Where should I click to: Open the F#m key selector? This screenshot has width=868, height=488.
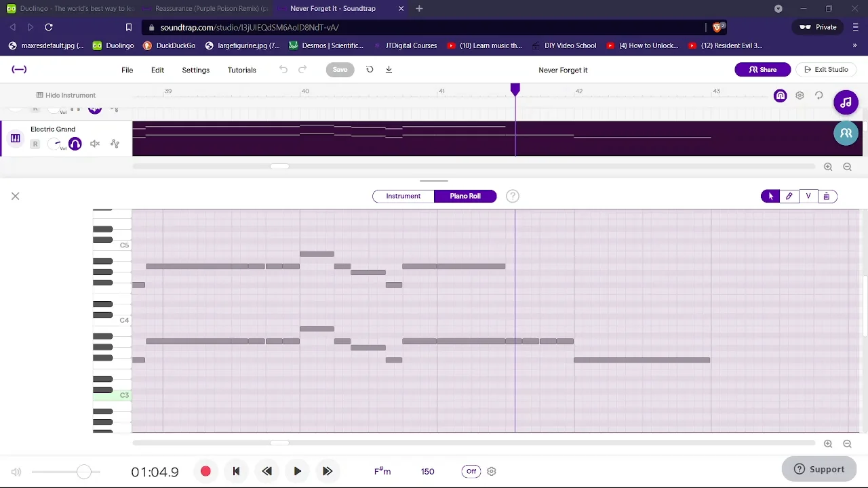pyautogui.click(x=382, y=472)
